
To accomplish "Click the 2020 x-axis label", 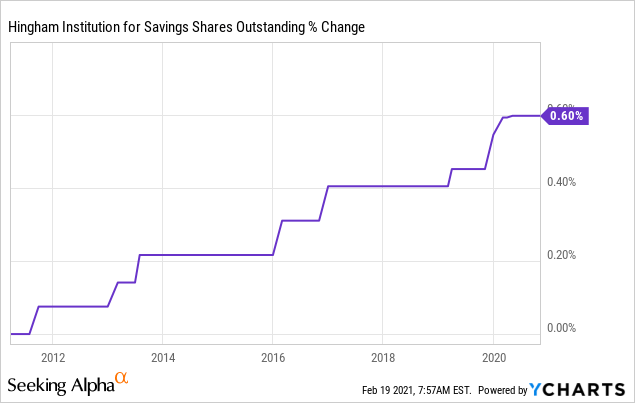I will [493, 357].
